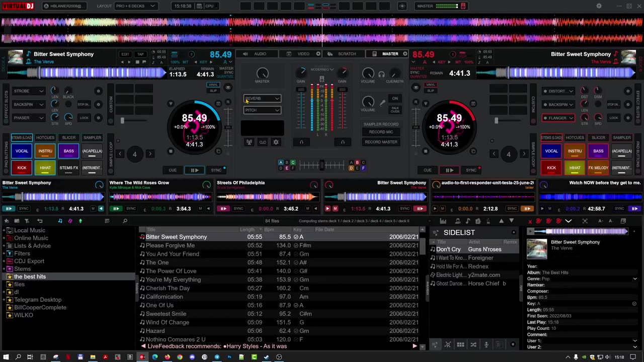Screen dimensions: 644x362
Task: Click sidelist grid view icon at bottom
Action: (460, 344)
